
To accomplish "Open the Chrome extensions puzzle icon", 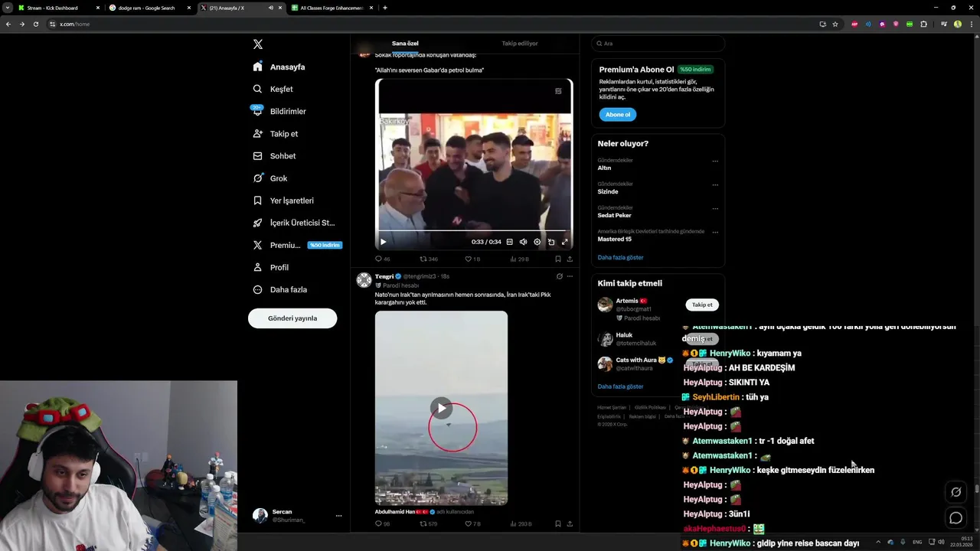I will [x=923, y=24].
